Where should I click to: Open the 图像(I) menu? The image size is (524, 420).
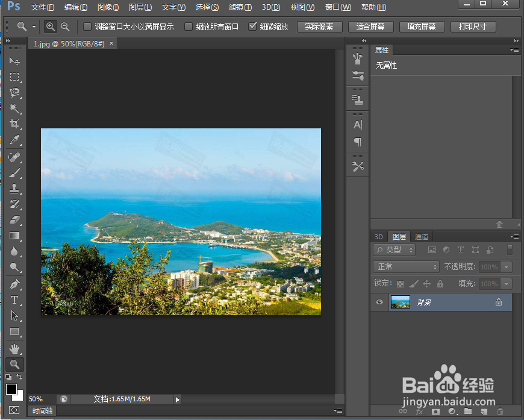(108, 7)
